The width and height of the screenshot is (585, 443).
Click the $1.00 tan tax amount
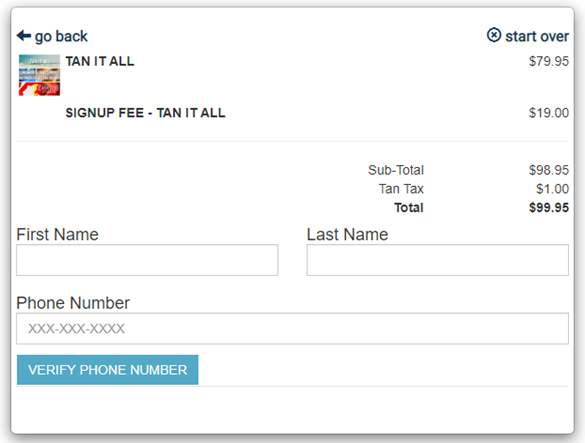[x=553, y=189]
